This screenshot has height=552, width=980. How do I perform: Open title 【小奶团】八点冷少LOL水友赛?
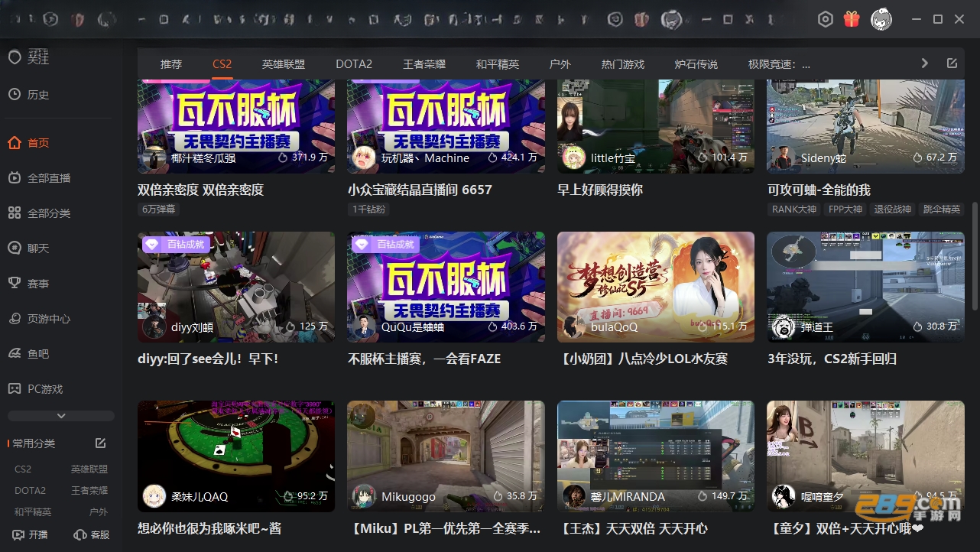click(x=642, y=359)
